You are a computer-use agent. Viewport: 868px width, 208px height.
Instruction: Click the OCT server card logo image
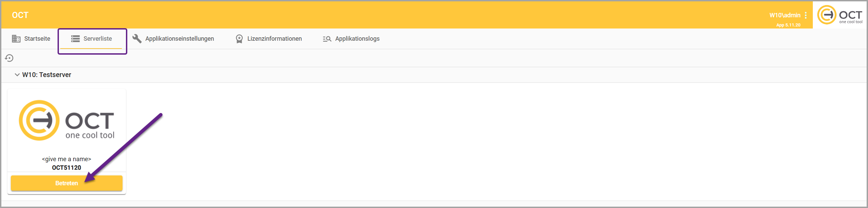[67, 120]
